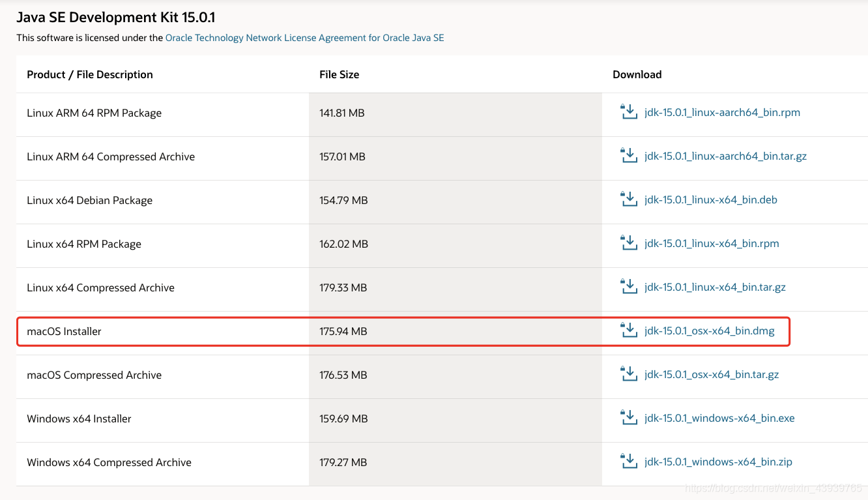This screenshot has width=868, height=500.
Task: Select Linux x64 Compressed Archive label
Action: [100, 288]
